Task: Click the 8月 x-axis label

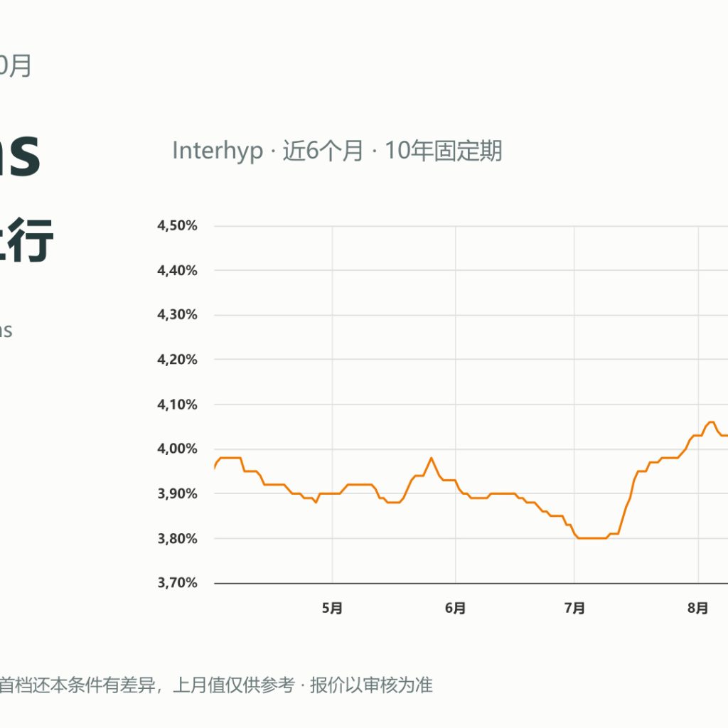Action: pyautogui.click(x=698, y=609)
